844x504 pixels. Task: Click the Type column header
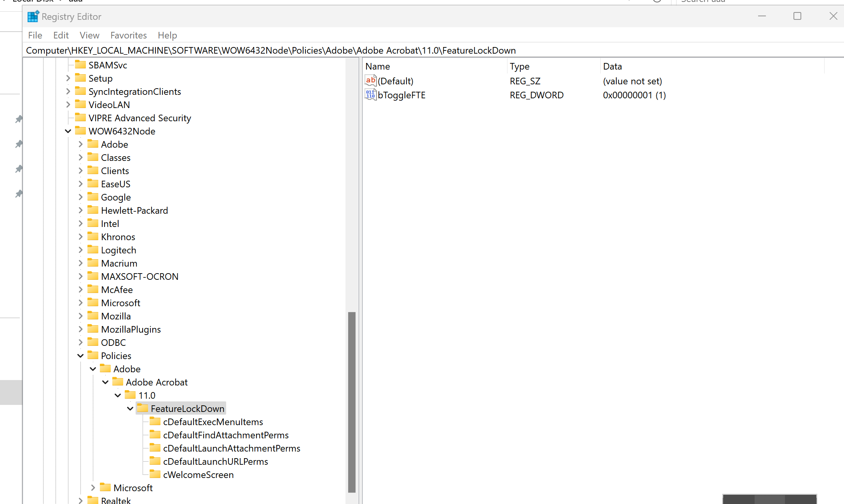[520, 66]
